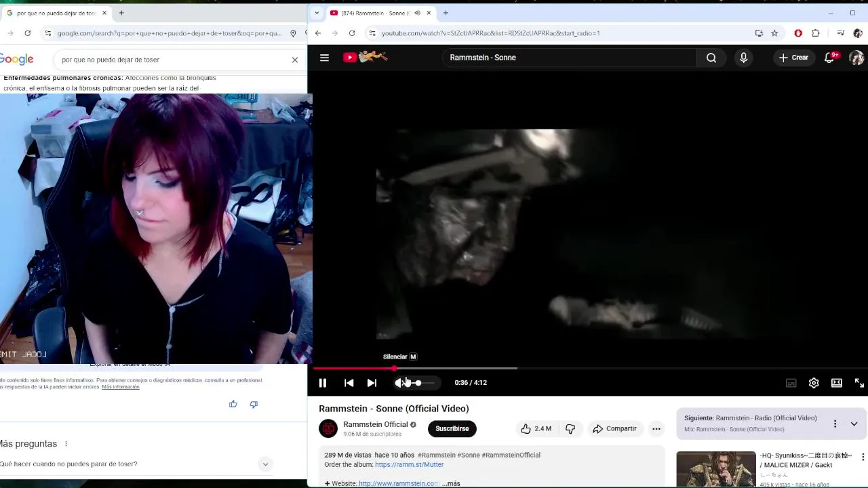The image size is (868, 488).
Task: Share the video with Compartir
Action: click(x=614, y=428)
